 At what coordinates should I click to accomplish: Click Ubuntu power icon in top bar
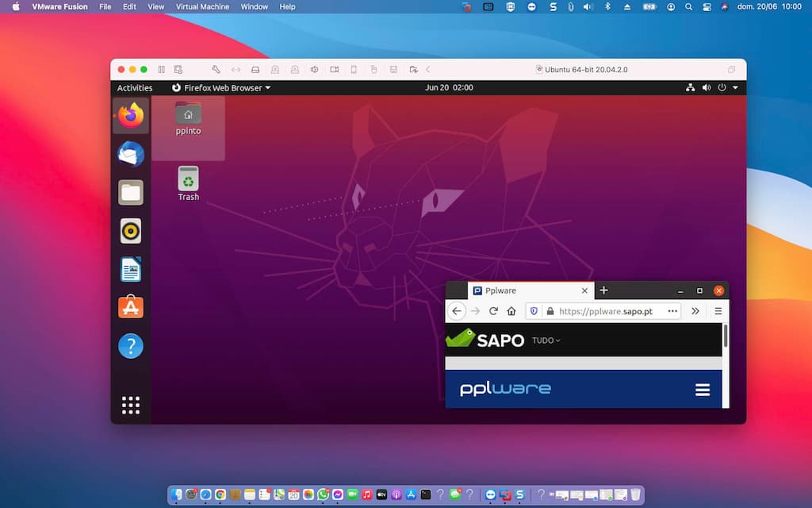coord(722,87)
